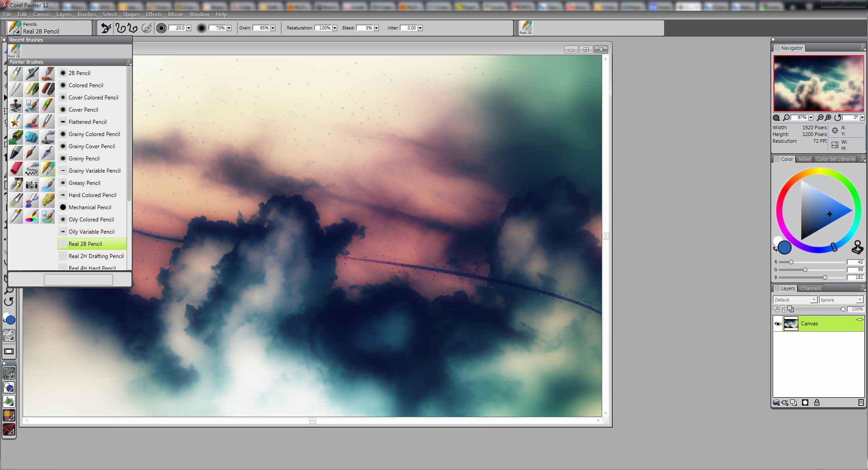
Task: Delete layer with trash icon
Action: (861, 403)
